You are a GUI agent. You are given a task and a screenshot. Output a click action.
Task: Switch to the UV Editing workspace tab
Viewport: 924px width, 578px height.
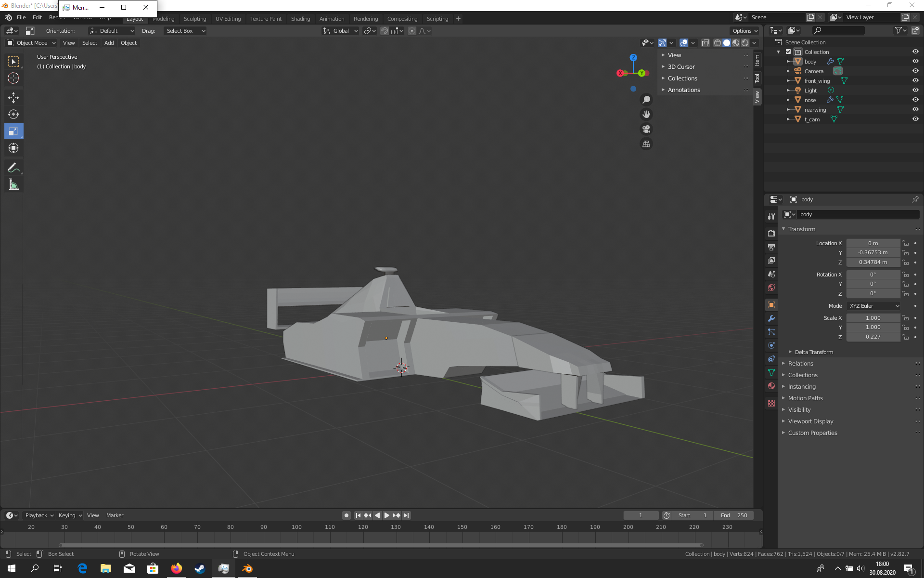(228, 19)
